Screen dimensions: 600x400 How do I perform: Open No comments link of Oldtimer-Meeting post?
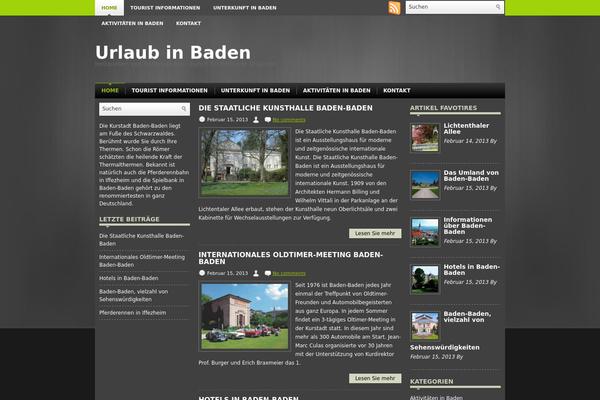pos(289,273)
